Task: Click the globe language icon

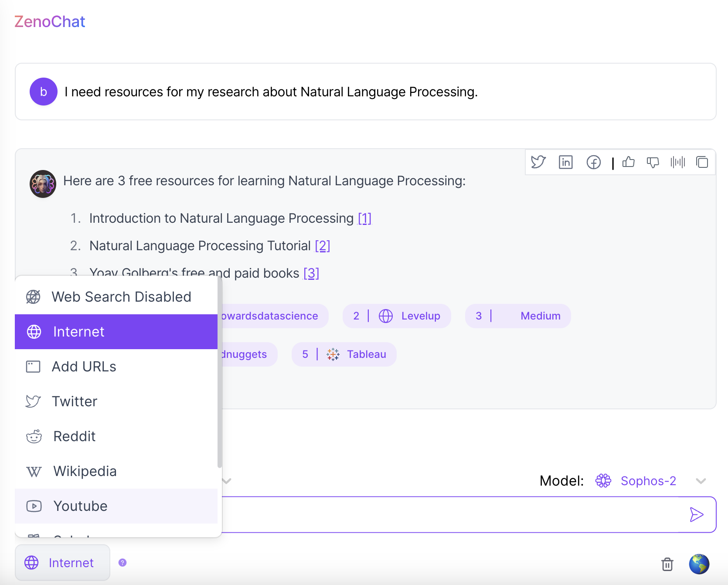Action: (x=699, y=564)
